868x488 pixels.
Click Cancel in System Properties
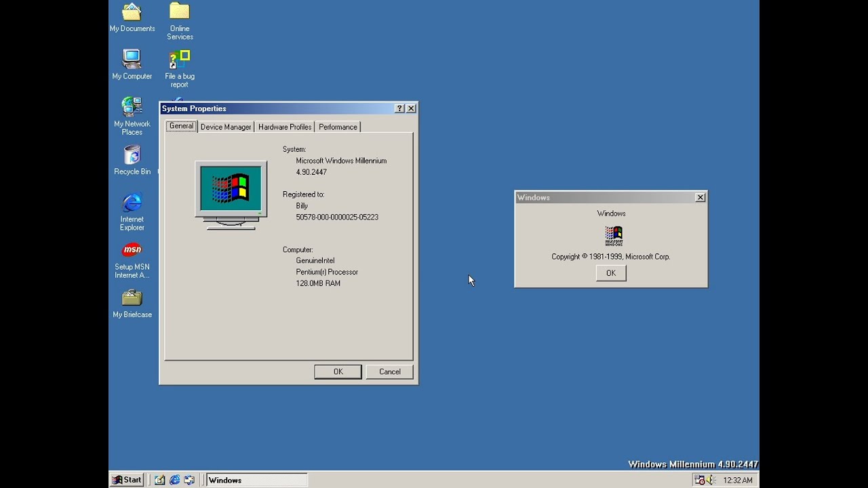click(x=389, y=371)
